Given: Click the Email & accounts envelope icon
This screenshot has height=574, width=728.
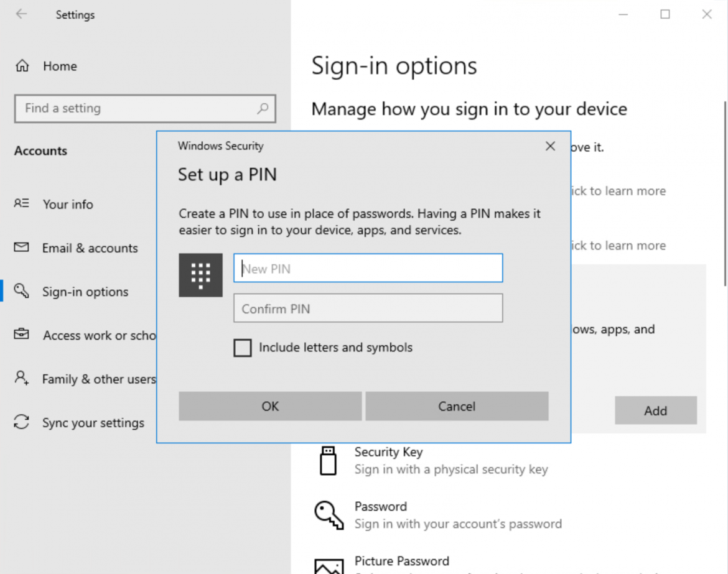Looking at the screenshot, I should 21,248.
